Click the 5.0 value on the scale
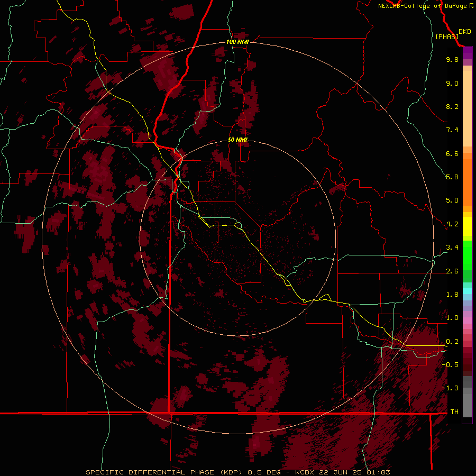 [x=452, y=200]
